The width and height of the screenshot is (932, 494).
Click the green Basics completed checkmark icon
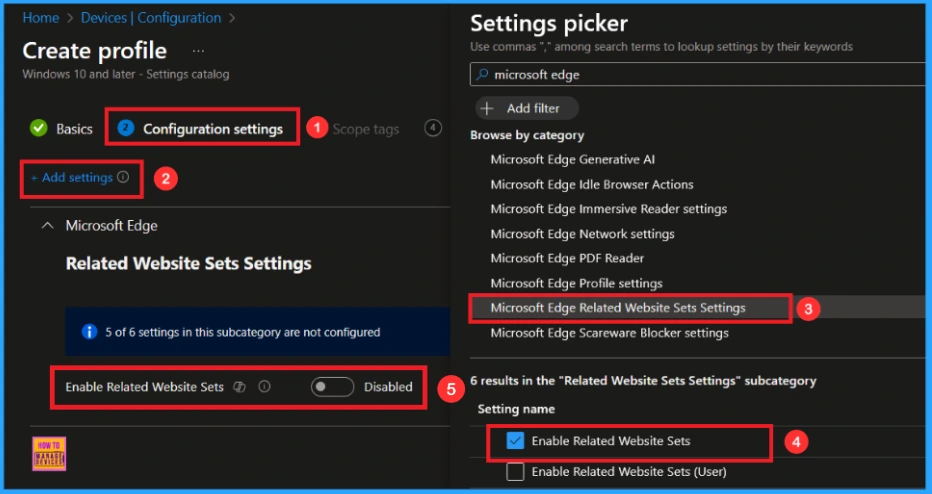(x=39, y=128)
